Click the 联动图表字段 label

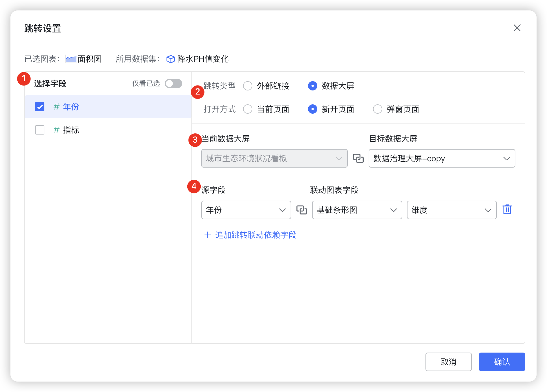(334, 190)
